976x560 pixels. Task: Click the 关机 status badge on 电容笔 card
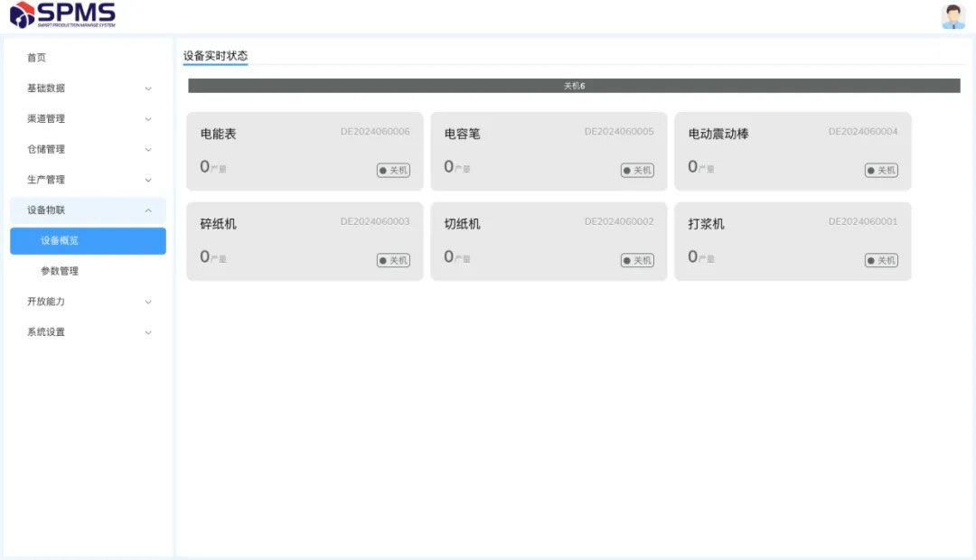(637, 170)
